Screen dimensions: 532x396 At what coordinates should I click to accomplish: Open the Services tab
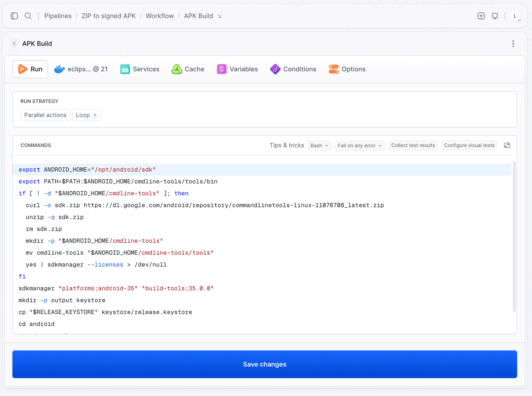point(140,69)
